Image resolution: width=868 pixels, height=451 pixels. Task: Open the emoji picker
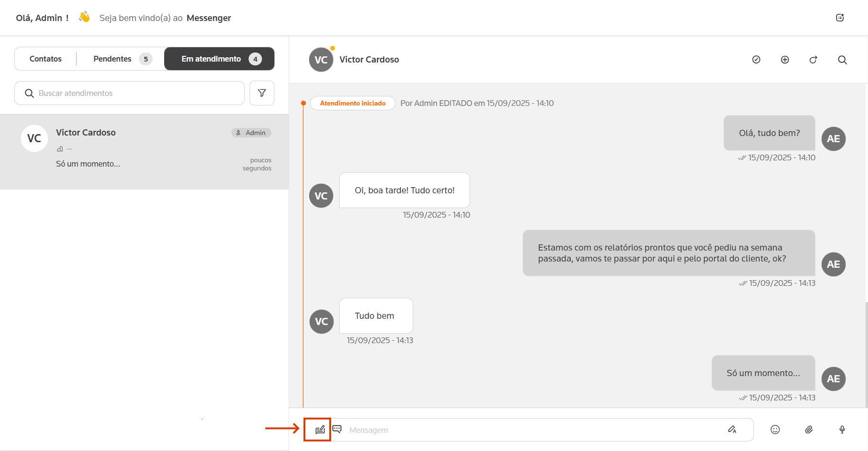point(775,430)
